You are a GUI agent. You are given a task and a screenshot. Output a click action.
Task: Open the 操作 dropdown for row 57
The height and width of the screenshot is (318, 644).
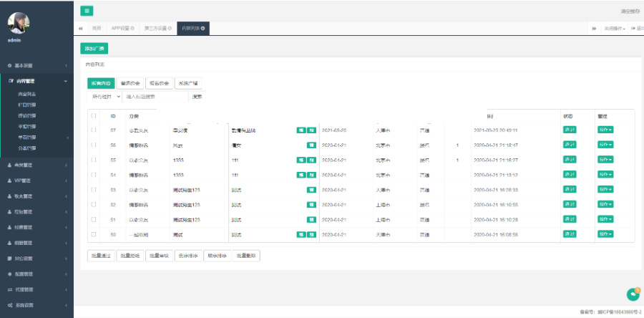tap(605, 130)
